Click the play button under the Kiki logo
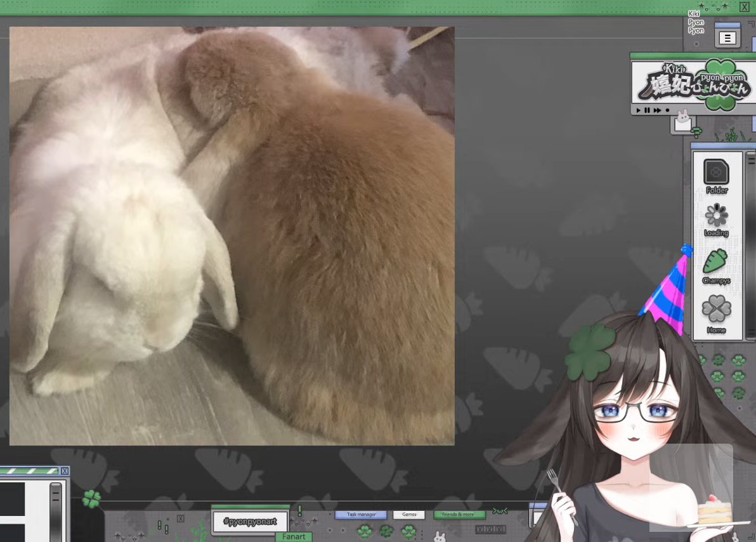The width and height of the screenshot is (756, 542). pos(639,110)
